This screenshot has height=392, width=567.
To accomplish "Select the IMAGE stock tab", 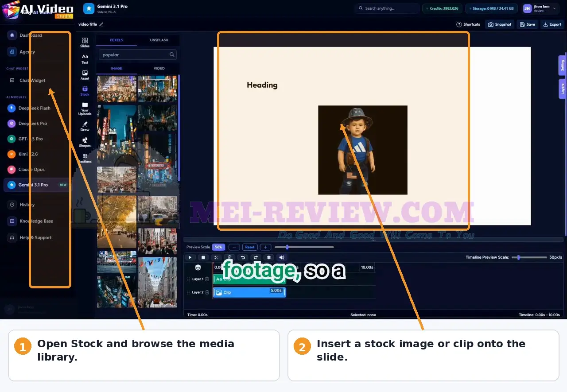I will point(117,68).
